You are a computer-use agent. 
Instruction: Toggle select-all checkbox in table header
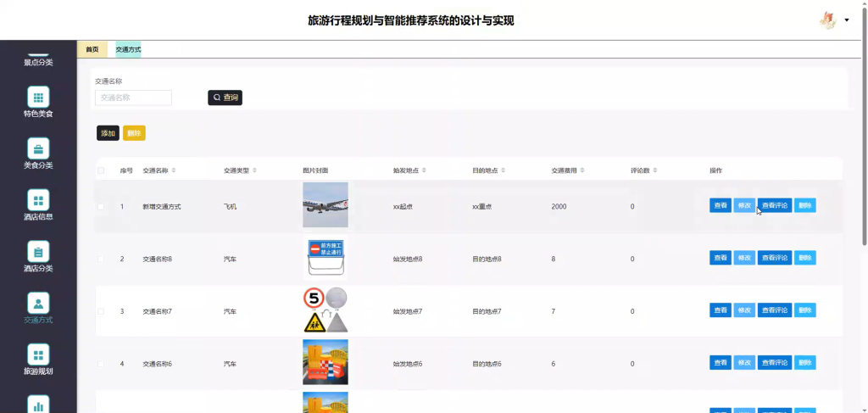(x=101, y=170)
